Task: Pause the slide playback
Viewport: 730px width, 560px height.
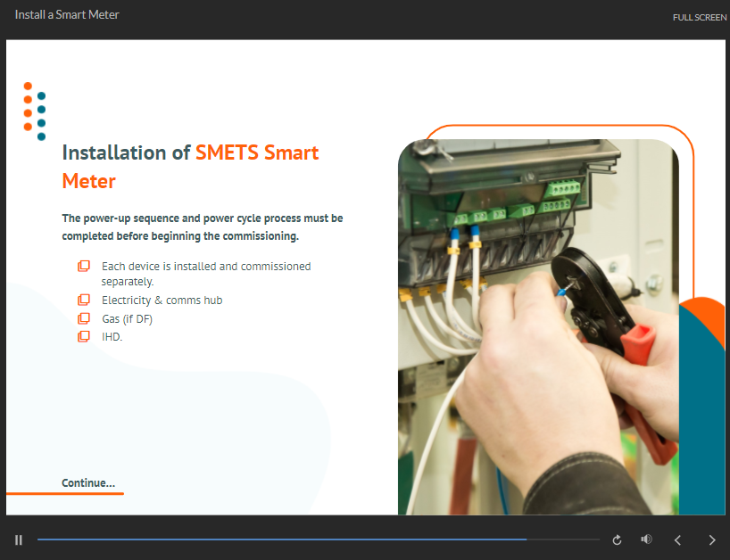Action: coord(19,539)
